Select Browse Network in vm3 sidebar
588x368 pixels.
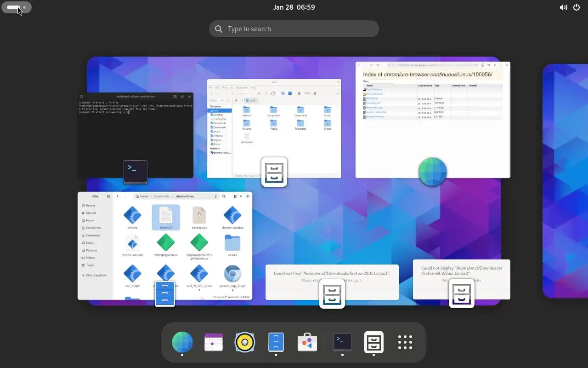(x=221, y=152)
